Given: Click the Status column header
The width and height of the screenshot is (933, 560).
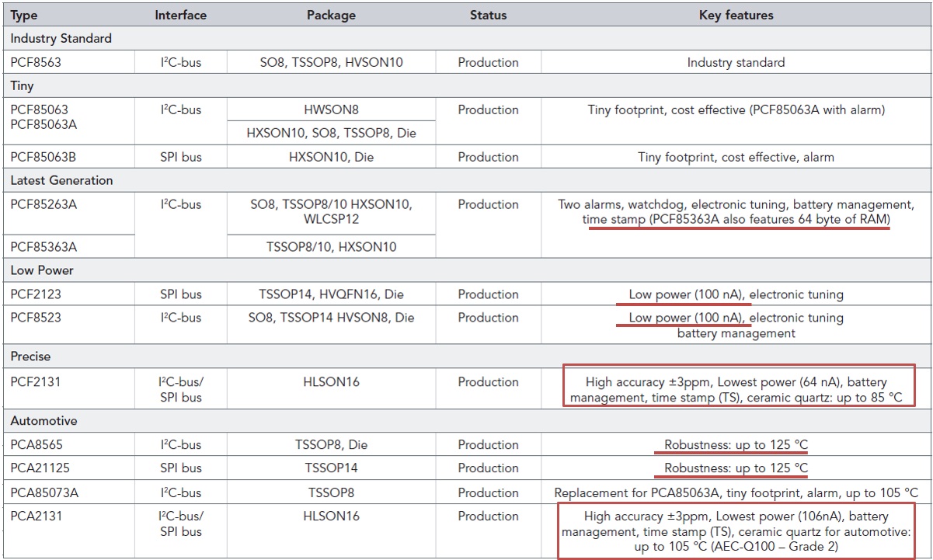Looking at the screenshot, I should coord(488,15).
